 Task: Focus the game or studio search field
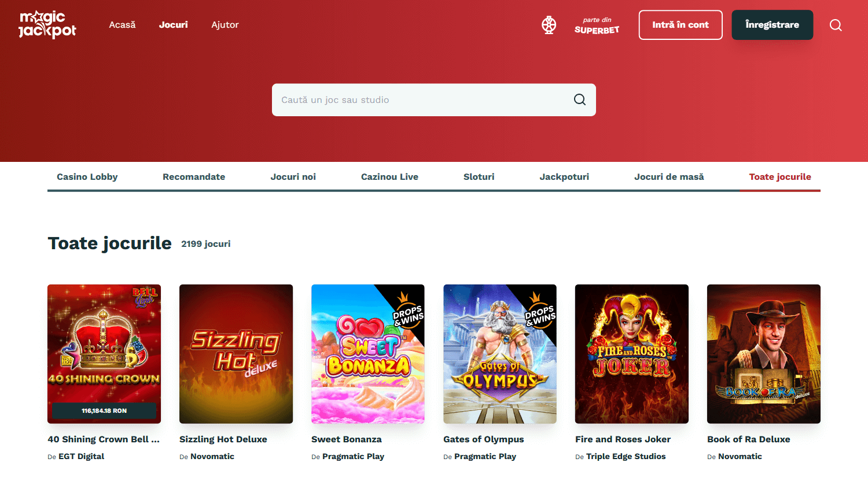click(x=434, y=100)
